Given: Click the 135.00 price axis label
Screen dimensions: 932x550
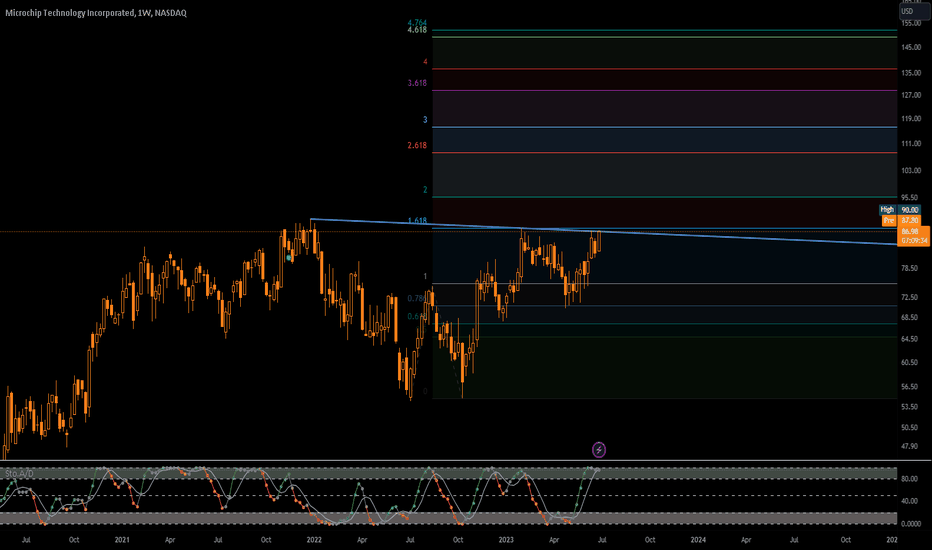Looking at the screenshot, I should coord(911,73).
